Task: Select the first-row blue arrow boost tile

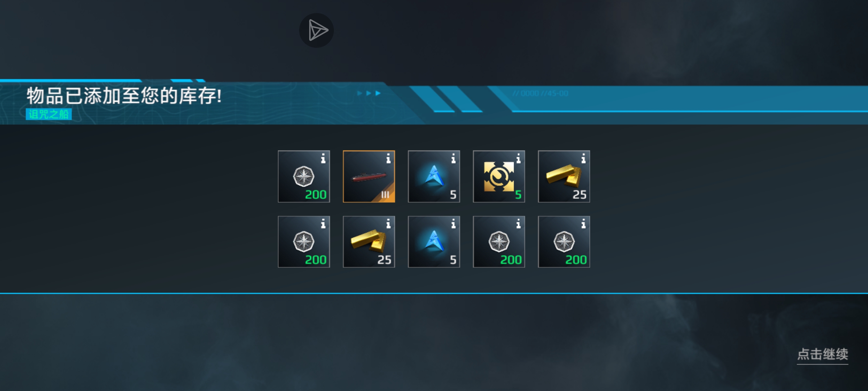Action: (x=434, y=177)
